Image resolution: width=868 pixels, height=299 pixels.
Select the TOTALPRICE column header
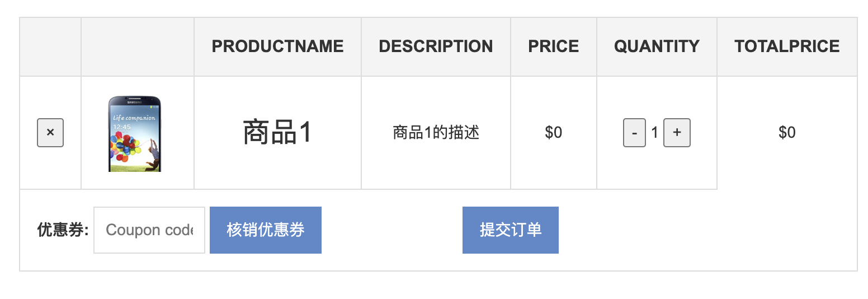pyautogui.click(x=787, y=46)
